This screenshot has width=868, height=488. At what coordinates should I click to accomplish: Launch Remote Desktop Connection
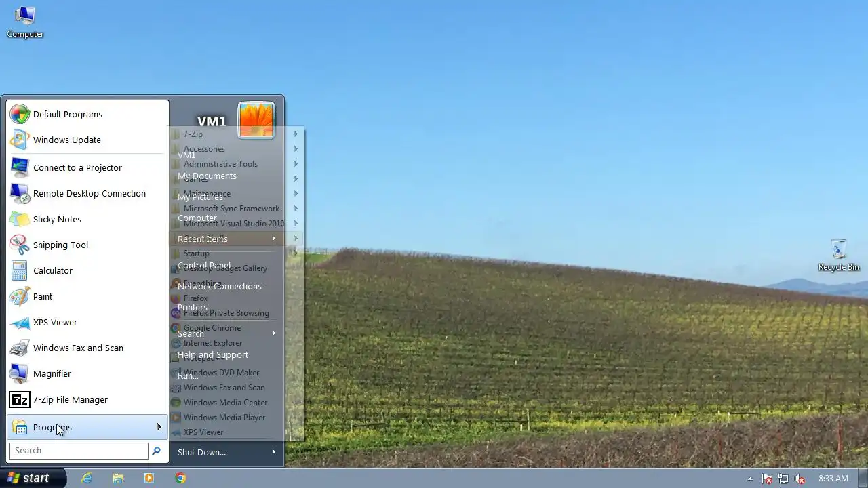click(87, 193)
